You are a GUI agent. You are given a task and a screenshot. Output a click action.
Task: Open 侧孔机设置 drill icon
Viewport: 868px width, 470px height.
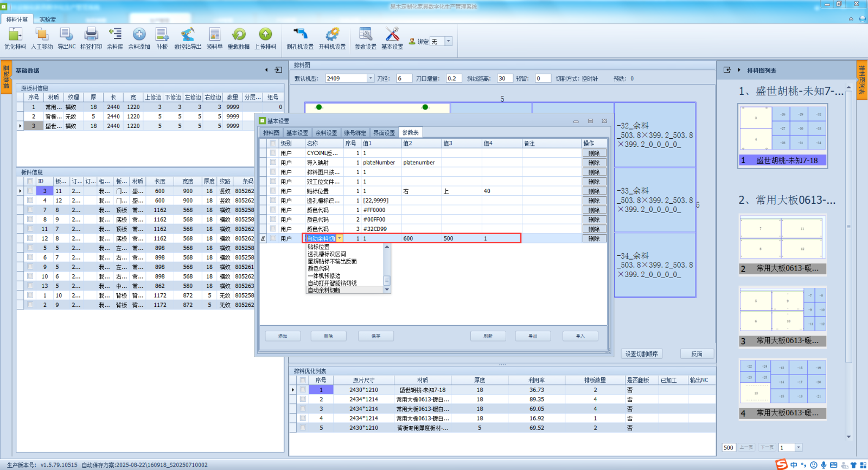click(300, 35)
